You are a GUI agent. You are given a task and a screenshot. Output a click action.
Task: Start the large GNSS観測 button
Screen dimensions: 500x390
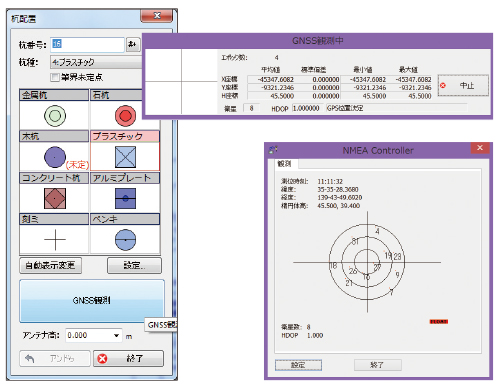pyautogui.click(x=92, y=301)
